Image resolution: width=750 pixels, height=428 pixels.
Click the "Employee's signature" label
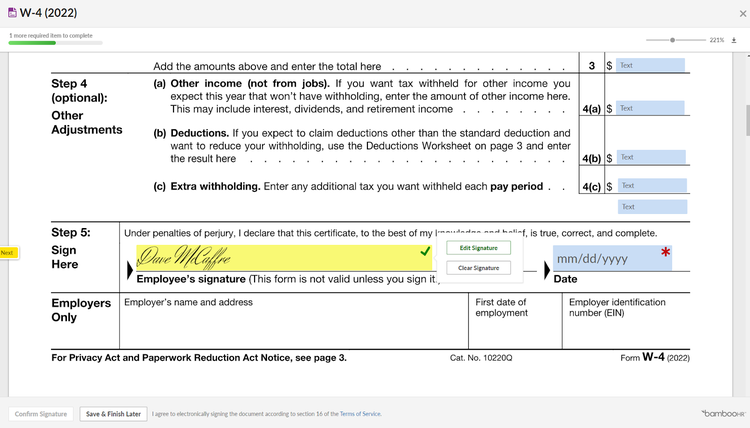click(191, 279)
